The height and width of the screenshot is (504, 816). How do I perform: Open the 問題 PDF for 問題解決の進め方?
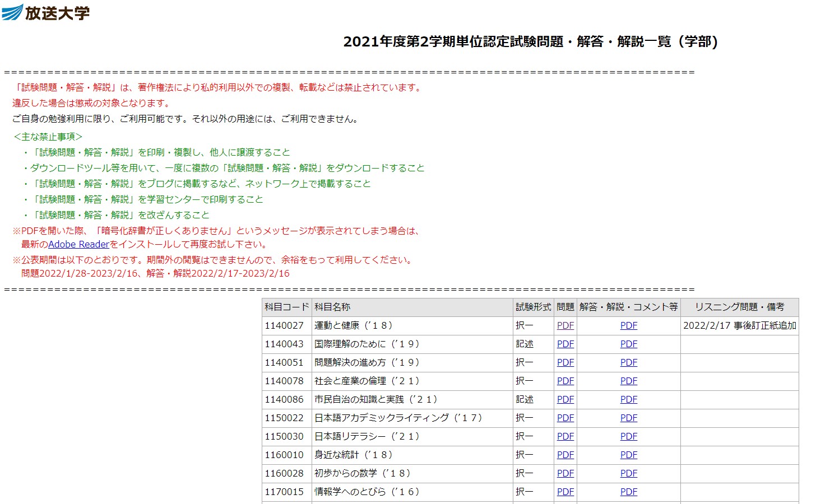point(565,362)
